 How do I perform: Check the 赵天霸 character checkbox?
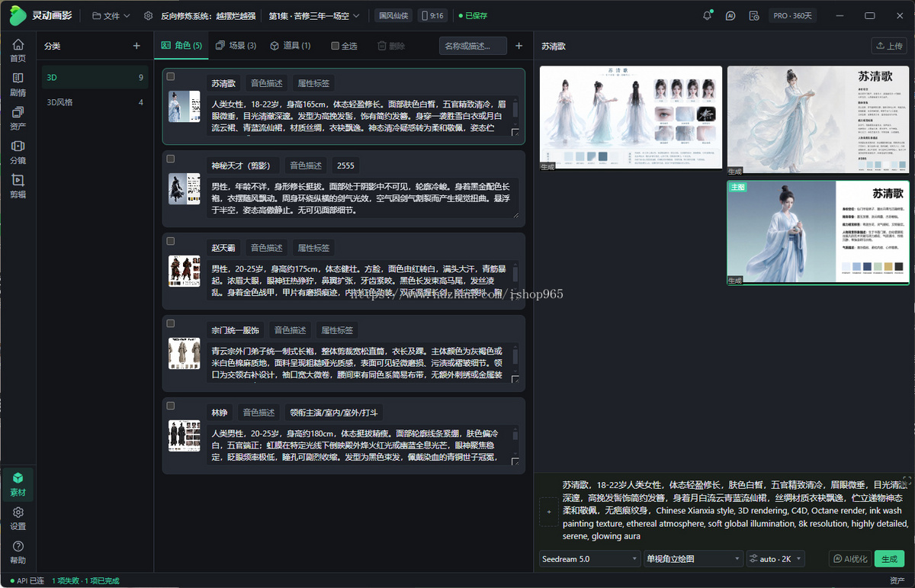pos(171,241)
